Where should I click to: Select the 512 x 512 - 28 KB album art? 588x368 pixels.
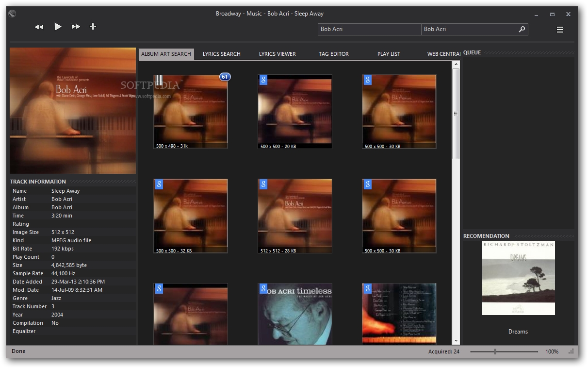tap(295, 216)
